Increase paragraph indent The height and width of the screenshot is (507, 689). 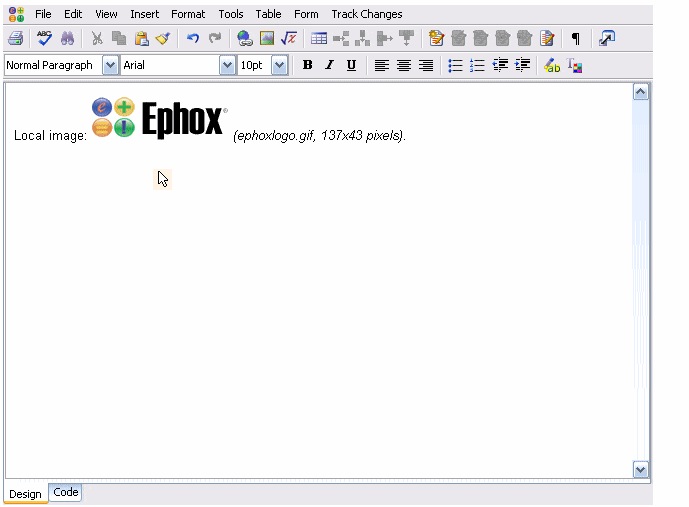pos(522,65)
